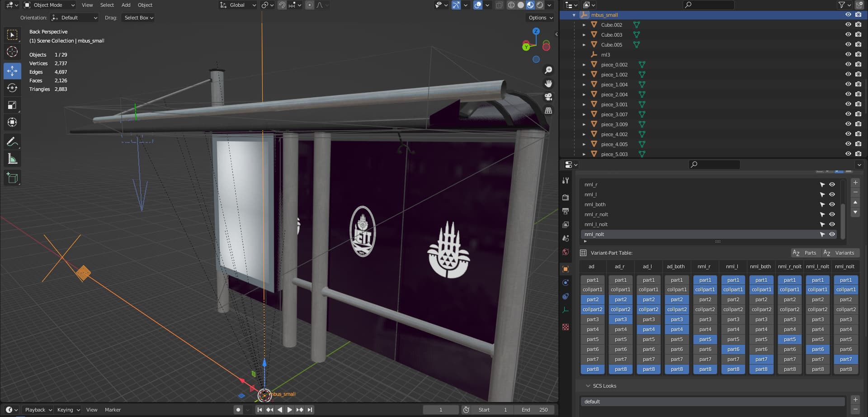Click the End frame field
The width and height of the screenshot is (868, 417).
coord(534,410)
